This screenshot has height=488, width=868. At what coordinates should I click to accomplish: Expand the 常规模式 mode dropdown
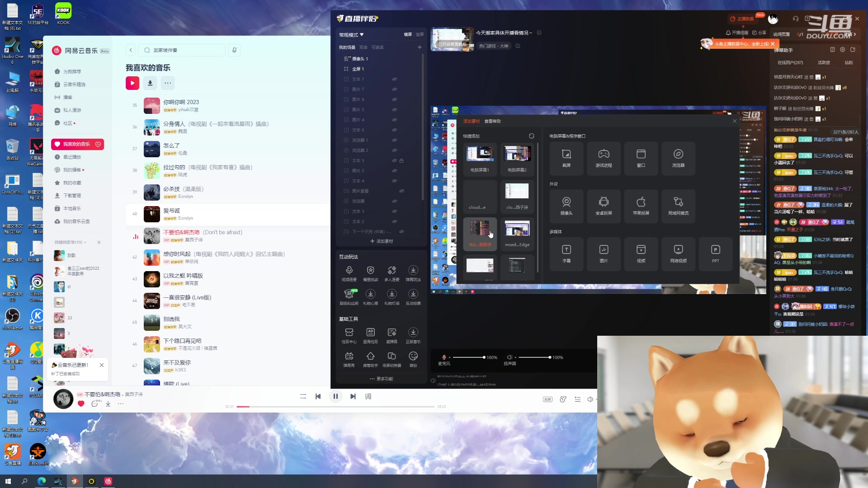pyautogui.click(x=352, y=35)
